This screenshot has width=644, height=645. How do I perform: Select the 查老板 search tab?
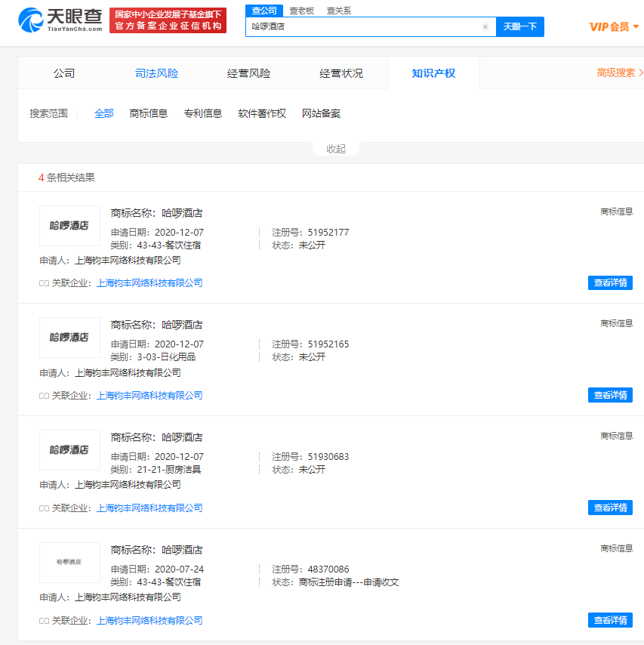tap(301, 11)
